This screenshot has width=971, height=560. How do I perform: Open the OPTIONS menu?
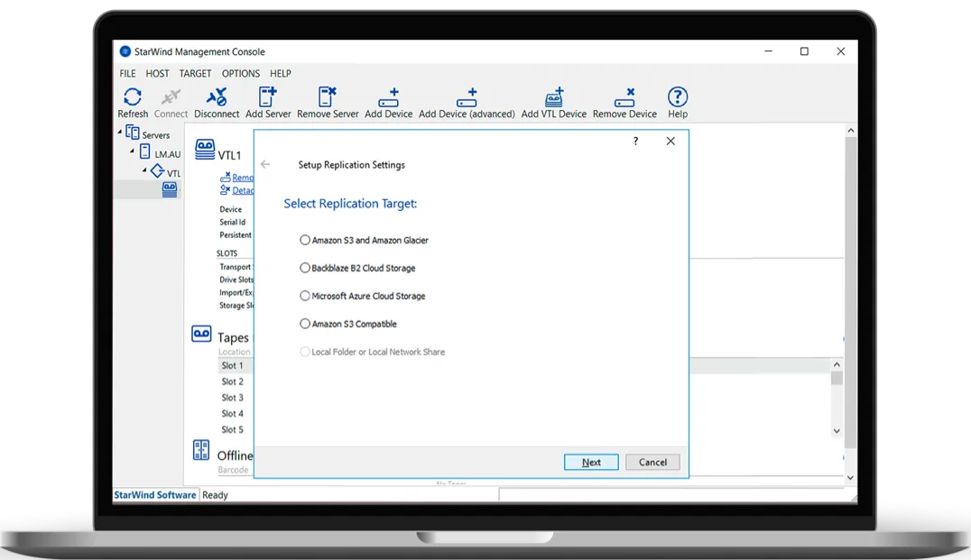(x=241, y=73)
